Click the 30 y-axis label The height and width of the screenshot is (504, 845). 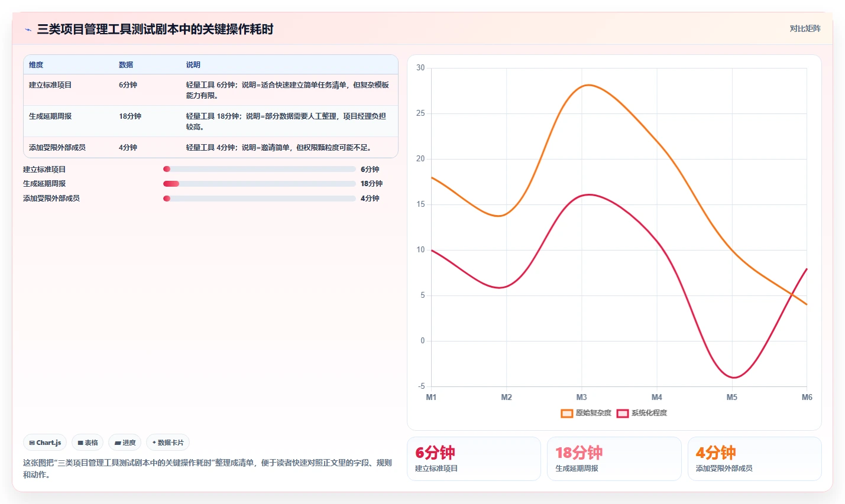click(x=420, y=68)
